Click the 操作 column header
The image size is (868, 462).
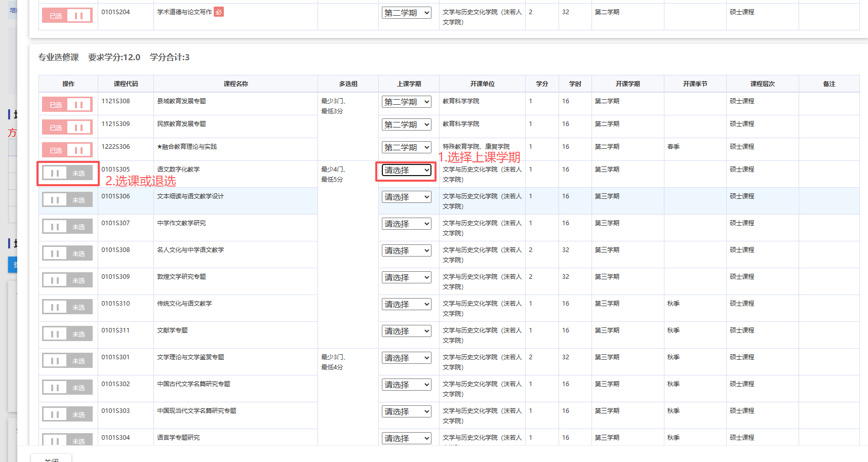(x=68, y=84)
